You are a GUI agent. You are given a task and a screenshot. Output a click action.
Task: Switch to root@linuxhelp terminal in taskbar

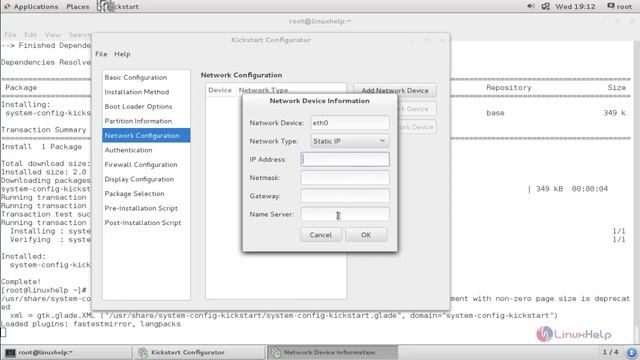point(67,352)
